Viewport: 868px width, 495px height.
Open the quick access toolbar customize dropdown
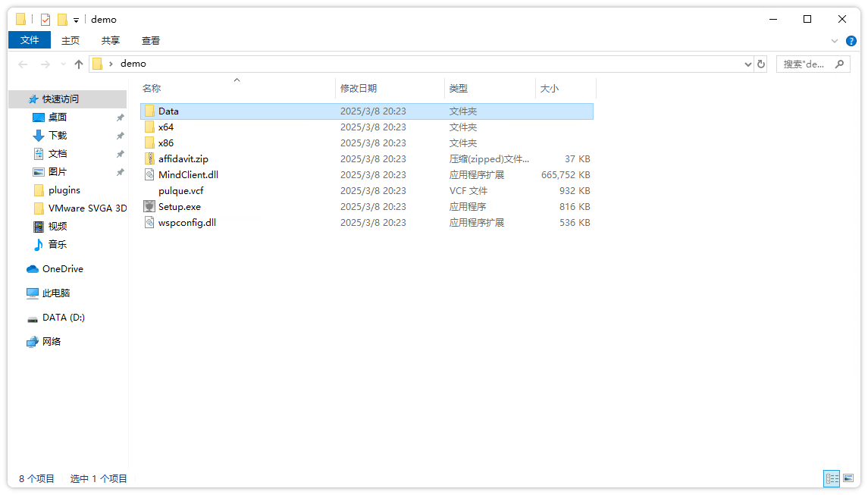pyautogui.click(x=77, y=20)
